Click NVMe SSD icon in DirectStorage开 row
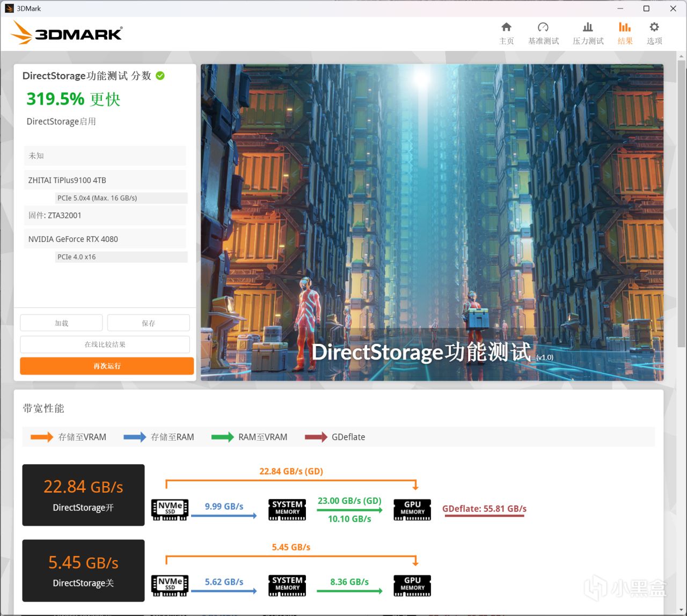The image size is (687, 616). [x=170, y=509]
